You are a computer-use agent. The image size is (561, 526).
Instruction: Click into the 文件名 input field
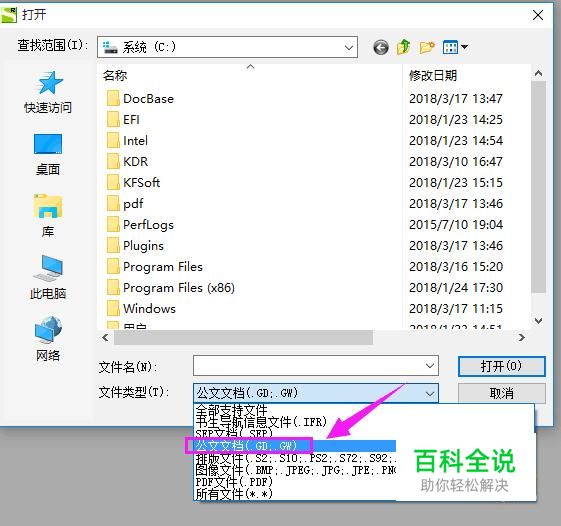(316, 366)
